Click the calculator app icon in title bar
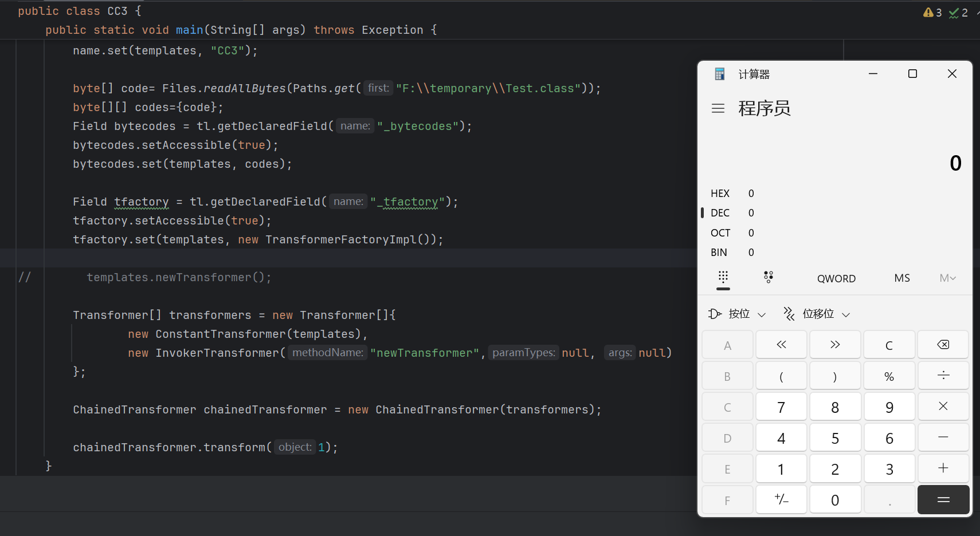The width and height of the screenshot is (980, 536). [x=720, y=74]
